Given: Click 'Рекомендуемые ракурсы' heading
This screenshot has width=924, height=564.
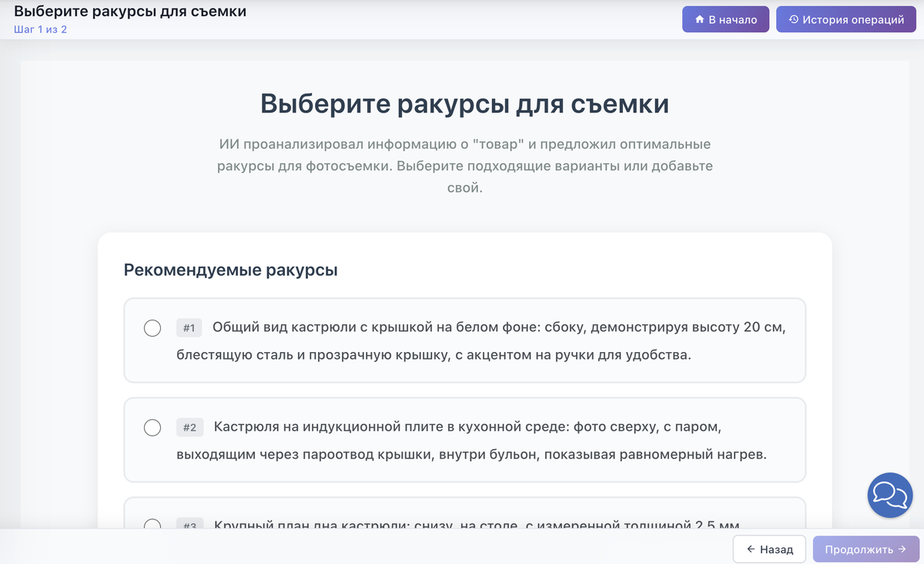Looking at the screenshot, I should [230, 270].
